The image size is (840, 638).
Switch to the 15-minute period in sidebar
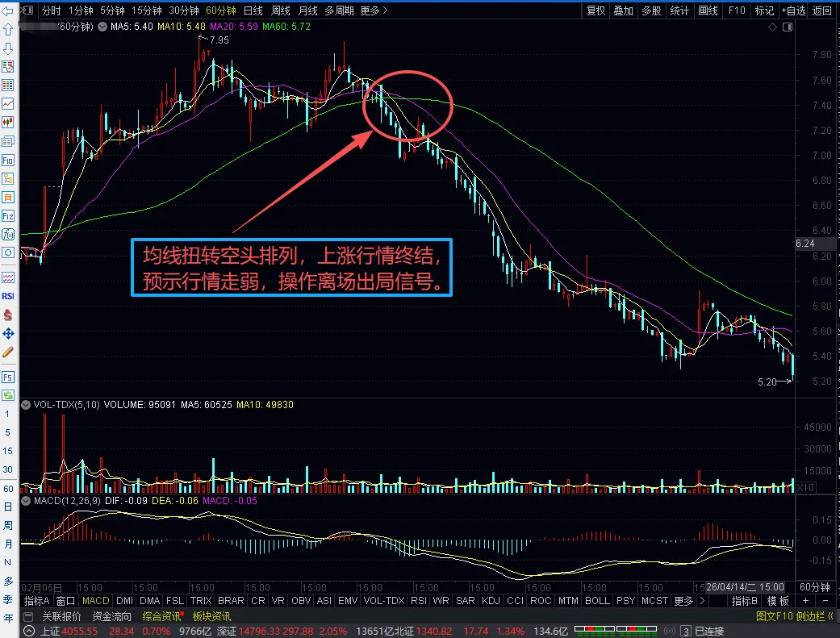pyautogui.click(x=7, y=451)
